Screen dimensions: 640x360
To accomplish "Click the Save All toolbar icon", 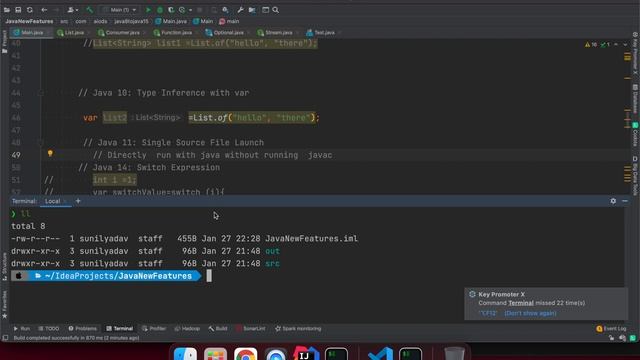I will 18,10.
